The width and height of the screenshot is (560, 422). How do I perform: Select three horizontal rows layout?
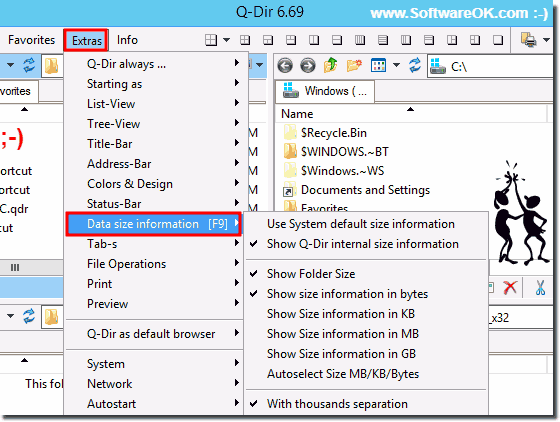pos(429,40)
